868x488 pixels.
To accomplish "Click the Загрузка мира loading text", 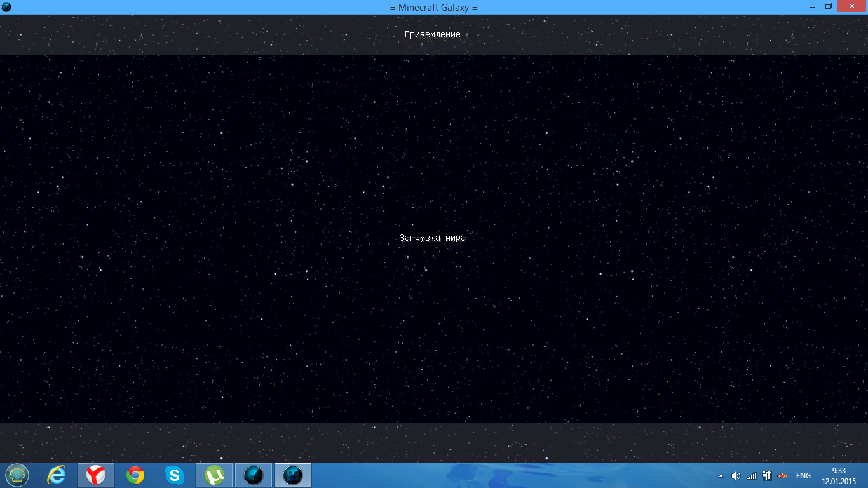I will pyautogui.click(x=433, y=238).
